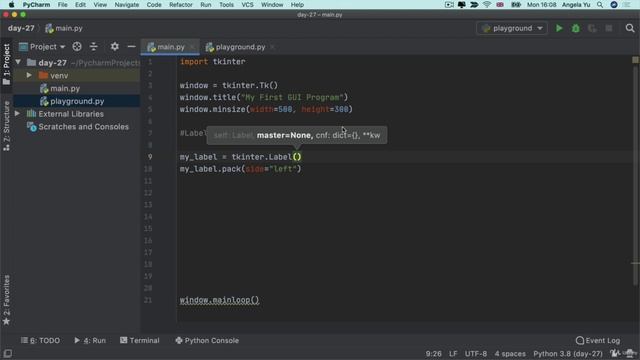Click the Run with Coverage icon
This screenshot has height=360, width=640.
point(592,28)
